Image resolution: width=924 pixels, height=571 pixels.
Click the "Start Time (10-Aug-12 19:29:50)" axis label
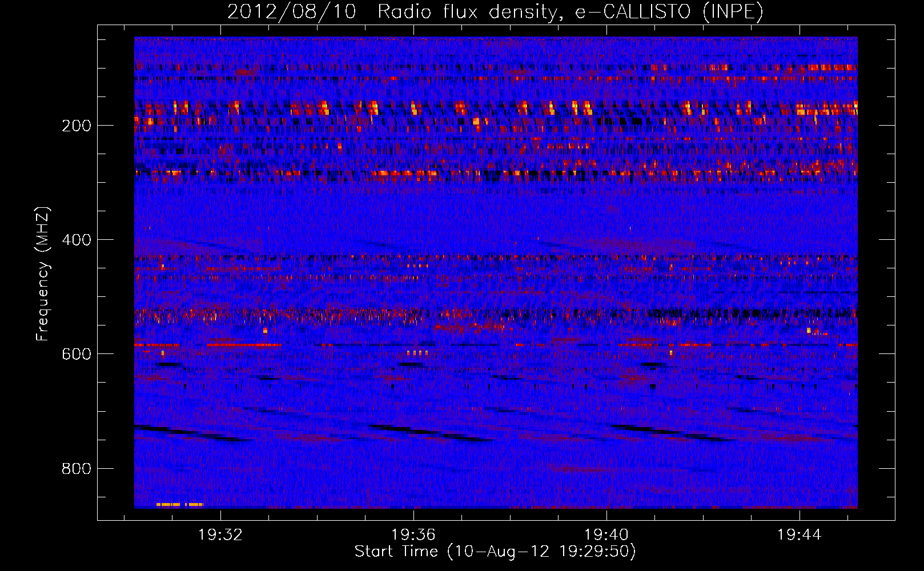[x=495, y=552]
